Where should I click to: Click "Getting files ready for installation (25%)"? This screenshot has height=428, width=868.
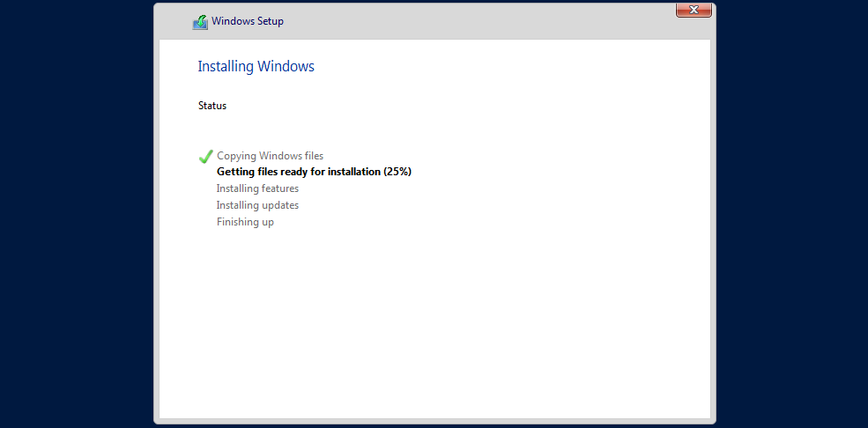point(314,172)
